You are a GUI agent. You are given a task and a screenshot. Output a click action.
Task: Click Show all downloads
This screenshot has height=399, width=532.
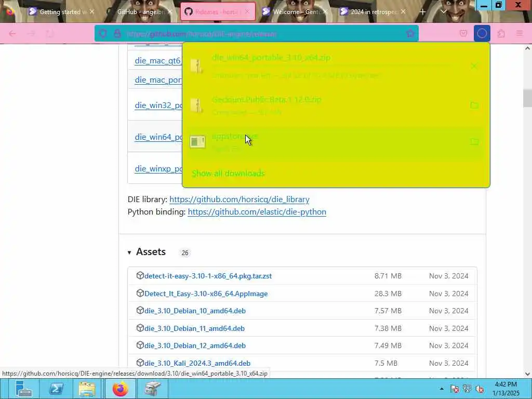(228, 174)
